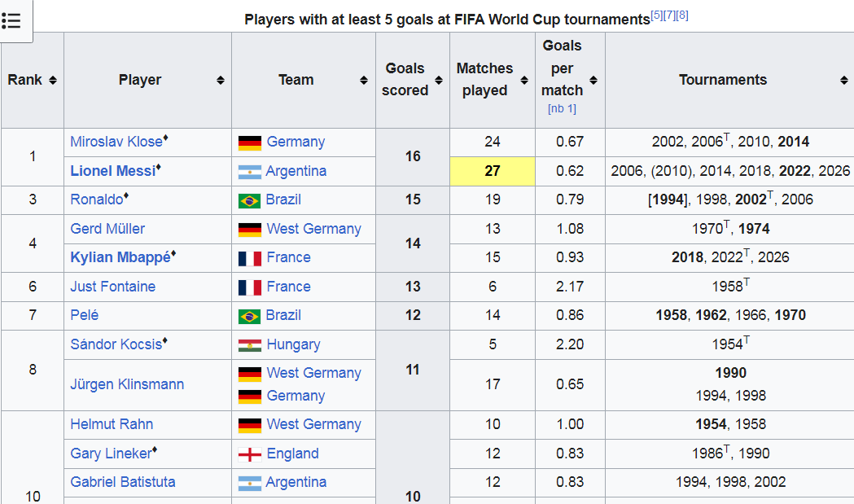Open the West Germany link for Gerd Müller
This screenshot has height=504, width=854.
click(313, 229)
